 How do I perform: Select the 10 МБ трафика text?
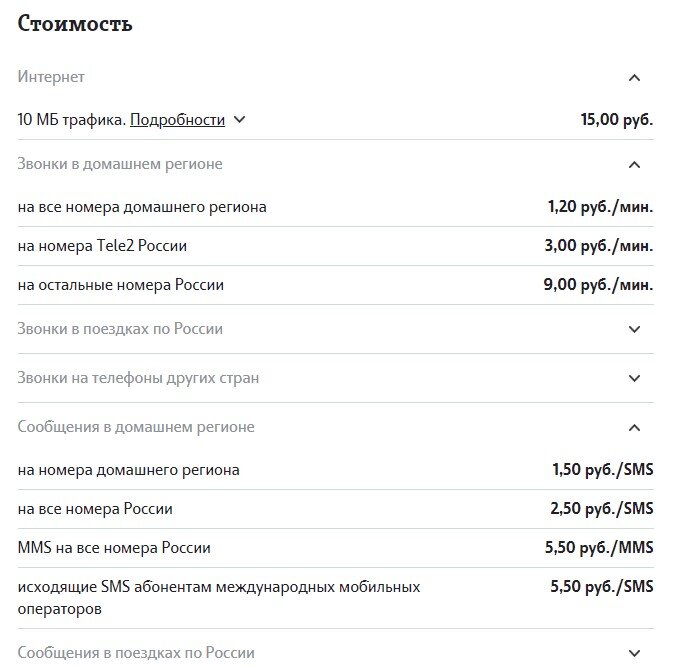pyautogui.click(x=71, y=120)
